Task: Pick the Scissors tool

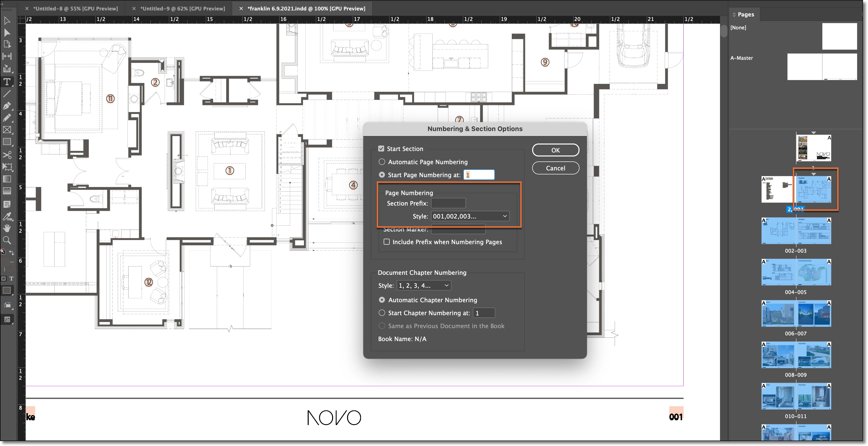Action: point(7,155)
